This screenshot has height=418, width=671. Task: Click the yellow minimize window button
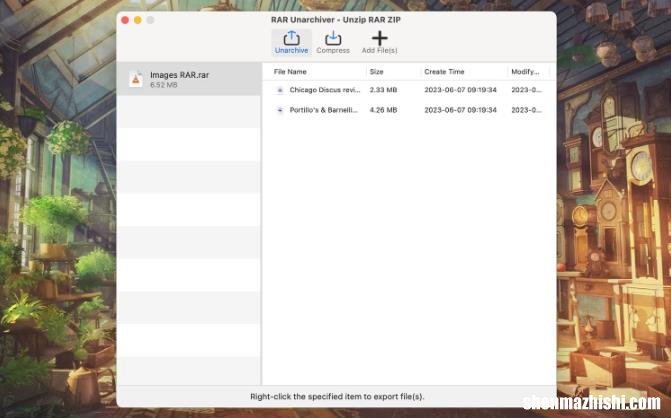[138, 20]
